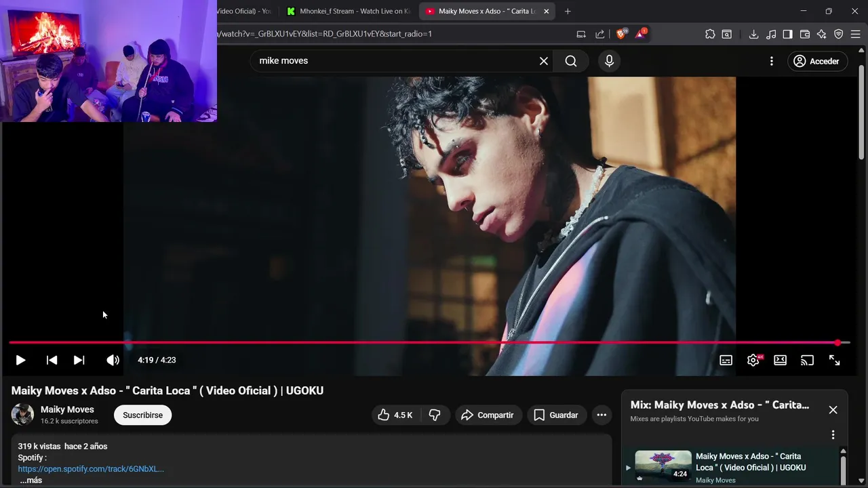
Task: Select the Carita Loca thumbnail in Mix
Action: pyautogui.click(x=663, y=466)
